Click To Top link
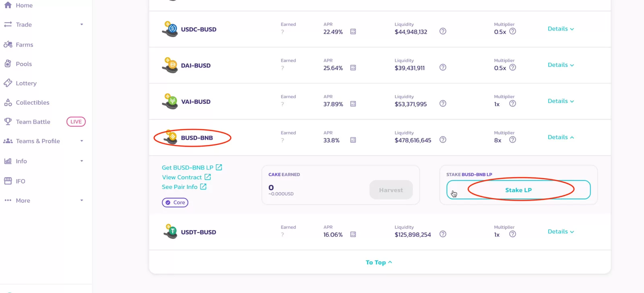Screen dimensions: 644x293 coord(379,262)
